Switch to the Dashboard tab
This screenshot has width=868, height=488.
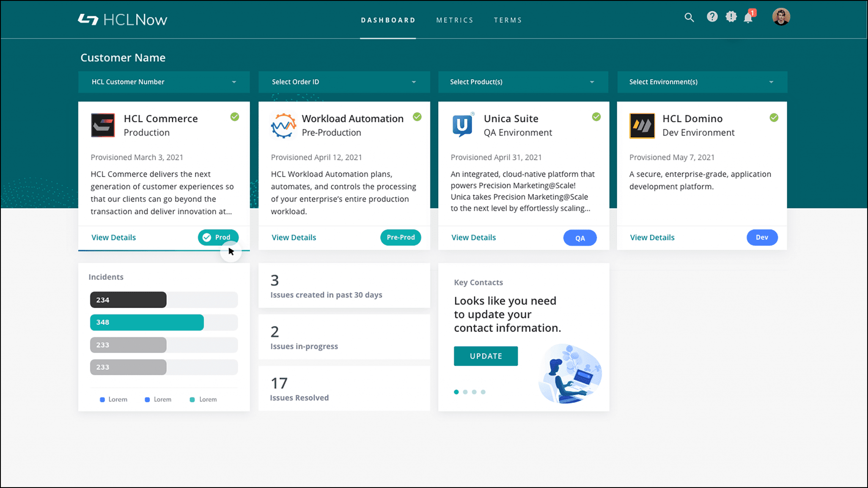388,20
